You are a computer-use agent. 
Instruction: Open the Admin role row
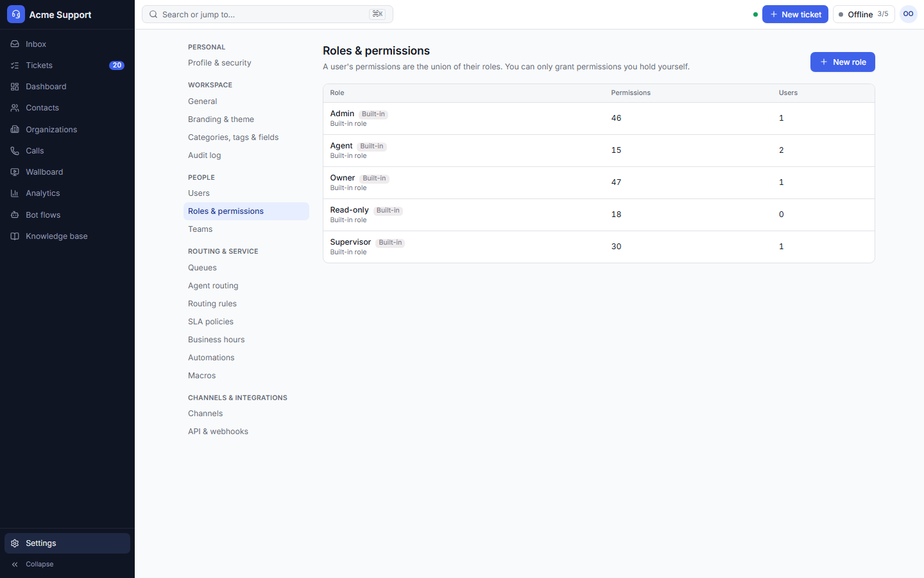(x=599, y=118)
